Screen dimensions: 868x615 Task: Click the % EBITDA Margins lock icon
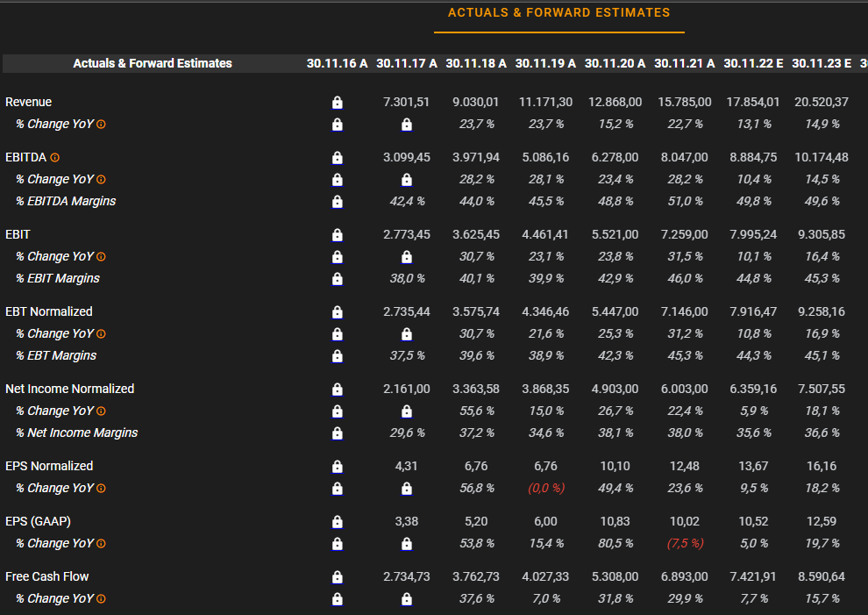tap(338, 202)
